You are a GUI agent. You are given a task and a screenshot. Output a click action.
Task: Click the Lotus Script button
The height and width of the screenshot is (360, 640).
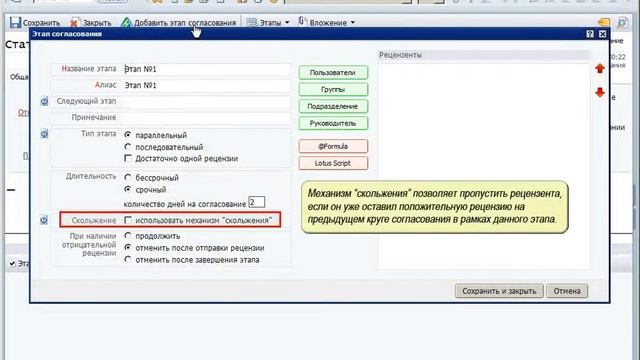(333, 163)
